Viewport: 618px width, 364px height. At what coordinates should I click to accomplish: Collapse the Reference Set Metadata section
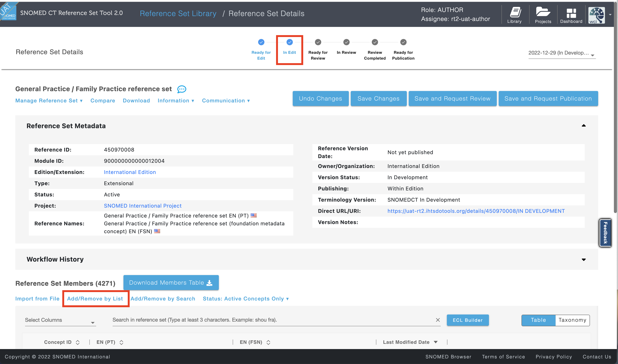click(x=583, y=126)
